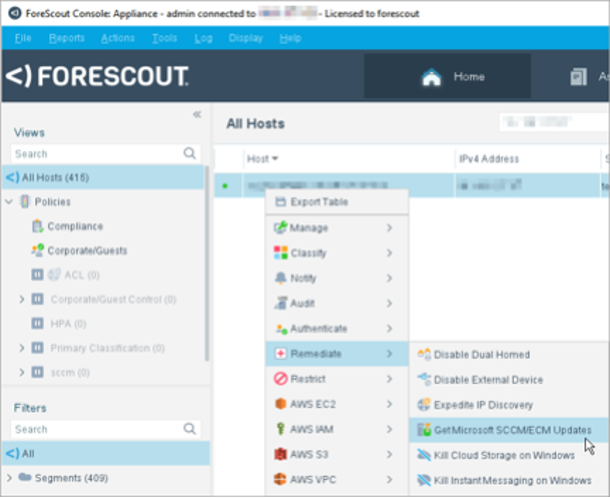
Task: Select the All filter
Action: (x=106, y=454)
